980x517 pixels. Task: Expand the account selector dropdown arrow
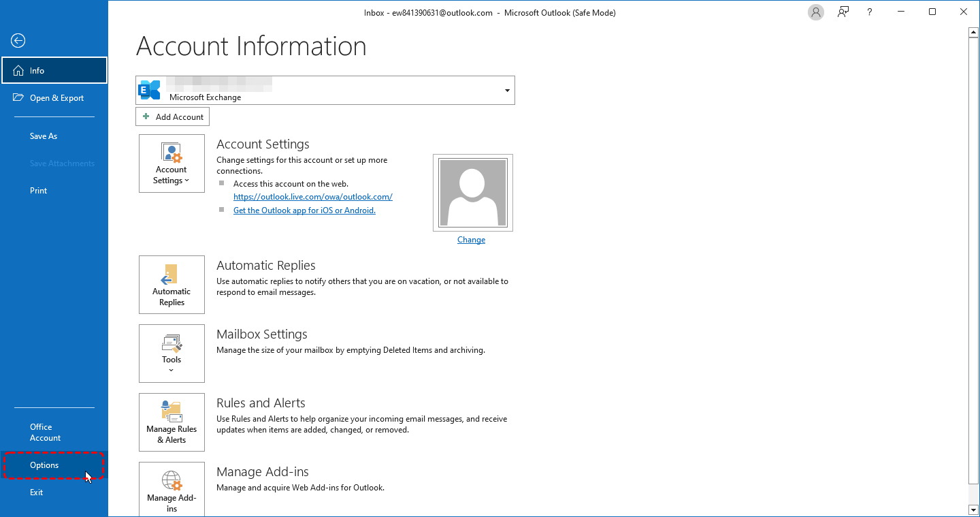(507, 91)
